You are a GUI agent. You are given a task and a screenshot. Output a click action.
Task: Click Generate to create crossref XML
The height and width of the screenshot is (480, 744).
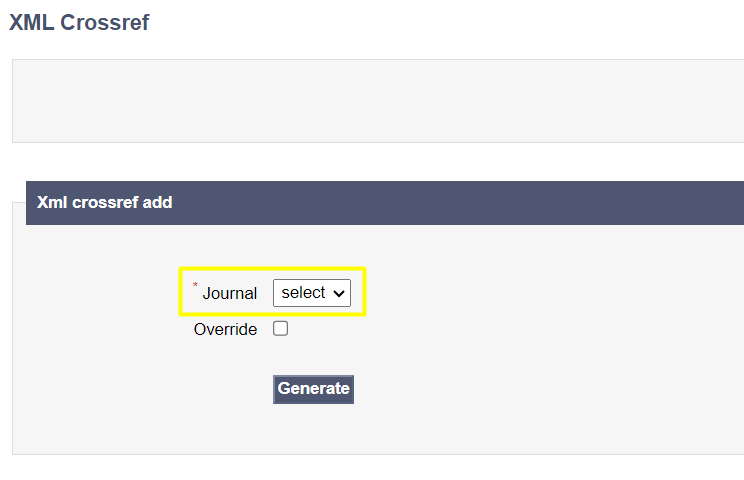pyautogui.click(x=313, y=389)
